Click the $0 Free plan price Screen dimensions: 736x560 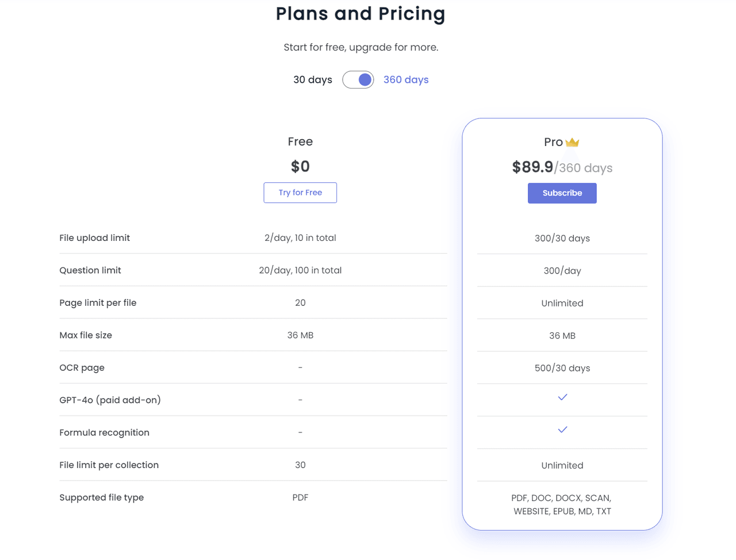click(300, 167)
